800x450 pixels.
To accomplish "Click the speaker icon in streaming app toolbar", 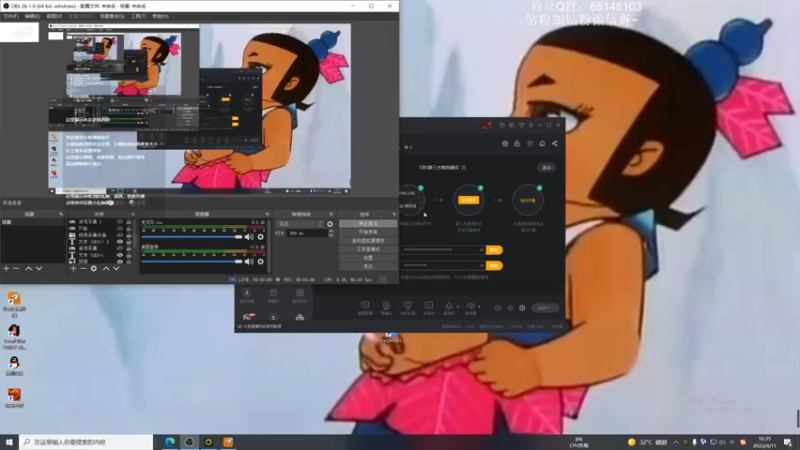I will click(470, 306).
